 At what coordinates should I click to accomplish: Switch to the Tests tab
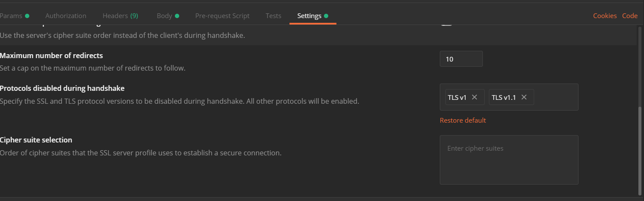coord(274,16)
